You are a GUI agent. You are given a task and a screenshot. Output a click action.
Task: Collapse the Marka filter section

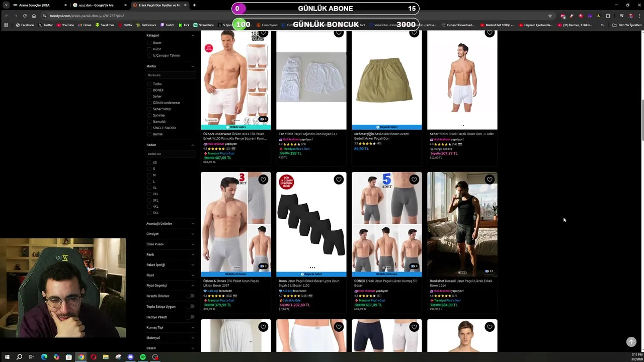192,66
